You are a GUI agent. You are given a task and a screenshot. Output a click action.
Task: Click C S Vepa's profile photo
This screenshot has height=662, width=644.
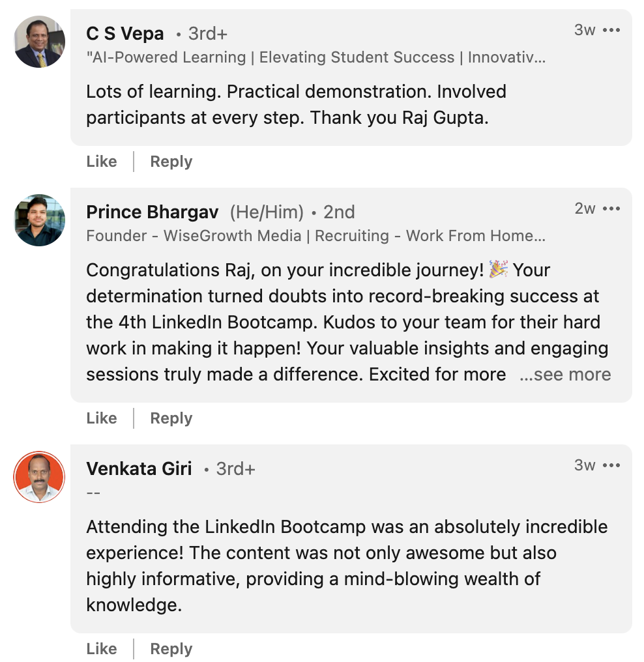(x=40, y=42)
